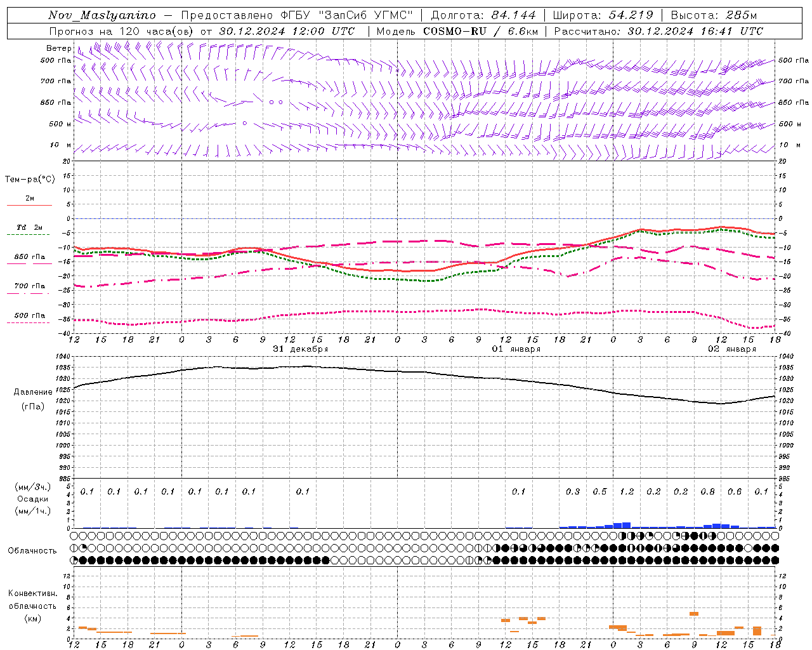Click the Тем-ра(°C) panel label
Image resolution: width=812 pixels, height=650 pixels.
(30, 180)
